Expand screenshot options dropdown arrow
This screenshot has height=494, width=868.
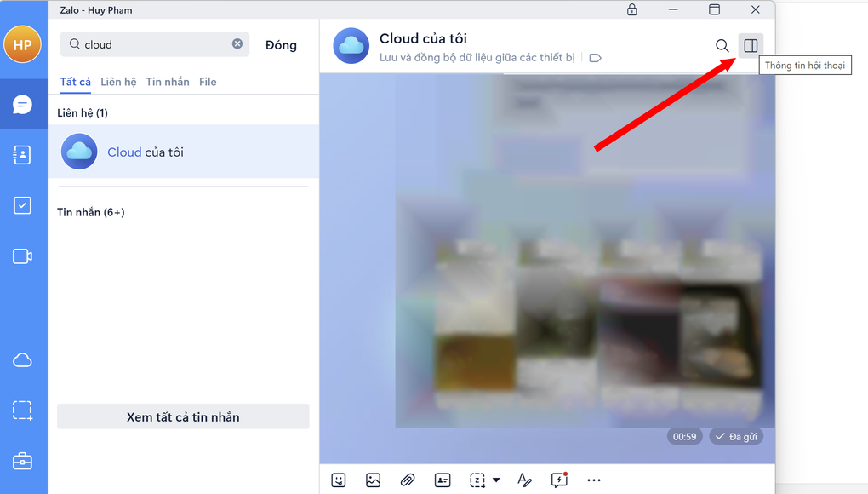click(x=497, y=480)
